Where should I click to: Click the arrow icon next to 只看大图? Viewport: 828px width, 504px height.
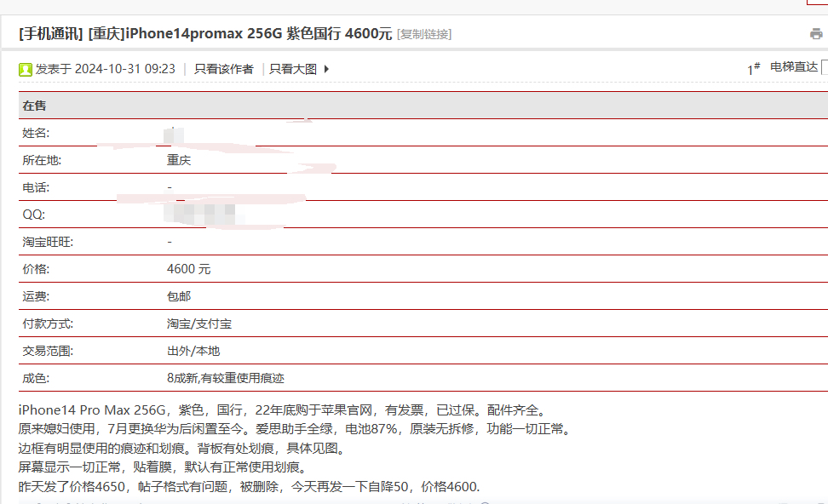point(326,69)
